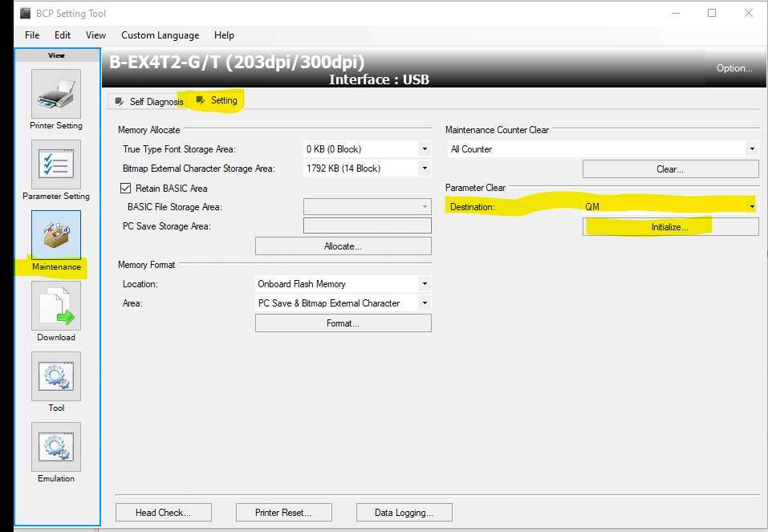Click the View sidebar header
Image resolution: width=768 pixels, height=532 pixels.
[x=56, y=55]
